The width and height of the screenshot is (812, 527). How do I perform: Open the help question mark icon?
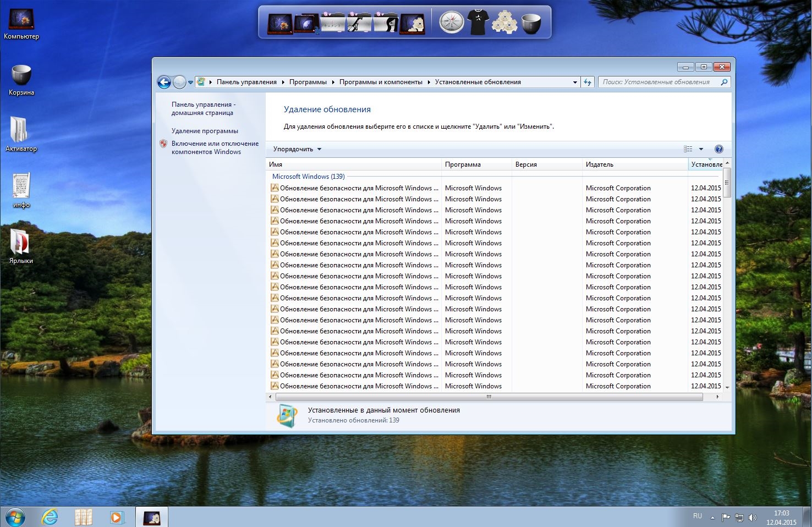point(718,149)
